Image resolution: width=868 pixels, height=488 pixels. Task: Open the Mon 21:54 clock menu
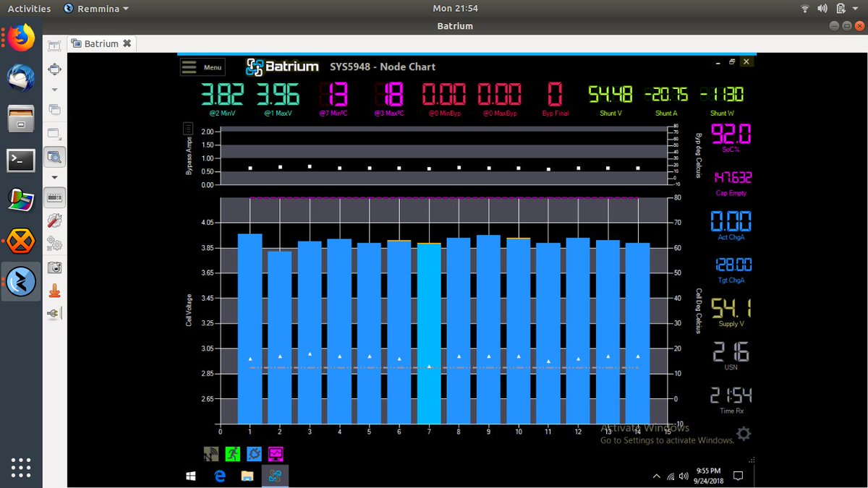tap(455, 9)
